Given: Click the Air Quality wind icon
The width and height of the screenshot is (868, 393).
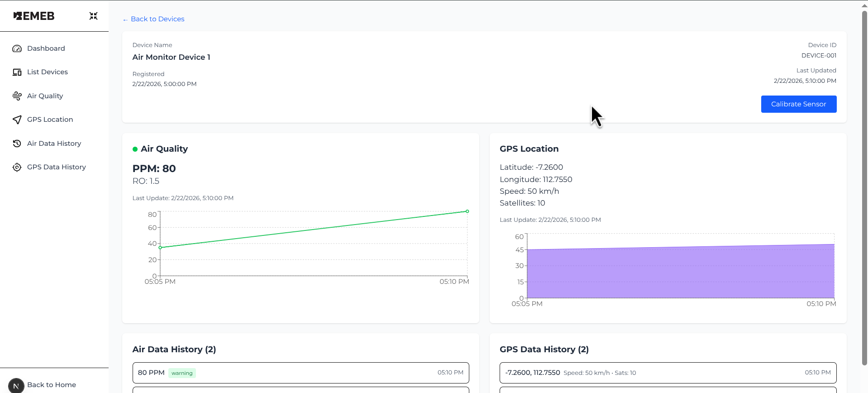Looking at the screenshot, I should 17,96.
